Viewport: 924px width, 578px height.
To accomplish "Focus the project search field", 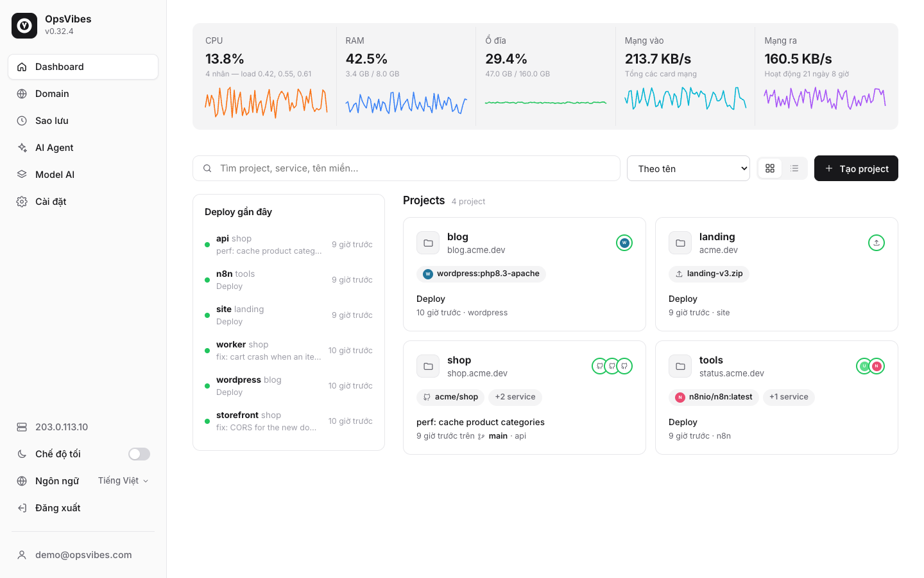I will pos(406,168).
